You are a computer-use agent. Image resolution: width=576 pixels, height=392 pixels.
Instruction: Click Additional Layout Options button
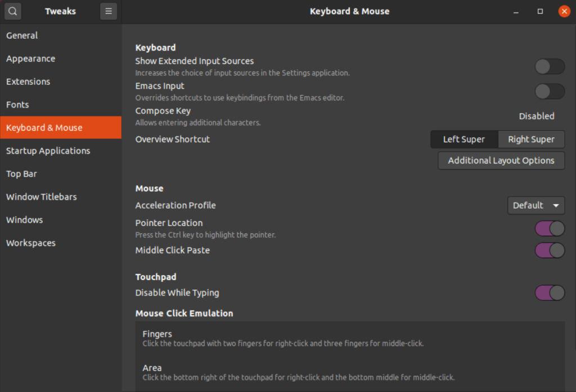501,161
